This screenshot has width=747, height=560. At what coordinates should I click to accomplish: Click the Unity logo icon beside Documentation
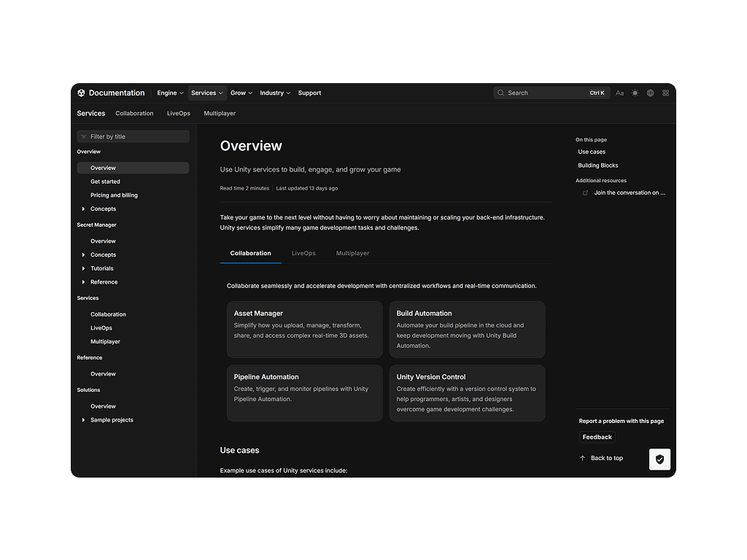click(x=81, y=93)
